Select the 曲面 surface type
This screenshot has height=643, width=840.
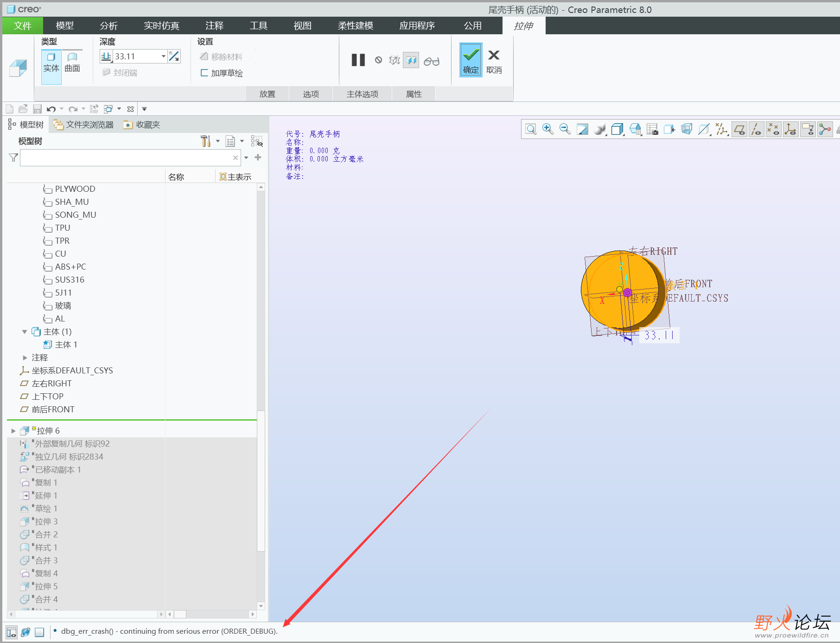[72, 62]
